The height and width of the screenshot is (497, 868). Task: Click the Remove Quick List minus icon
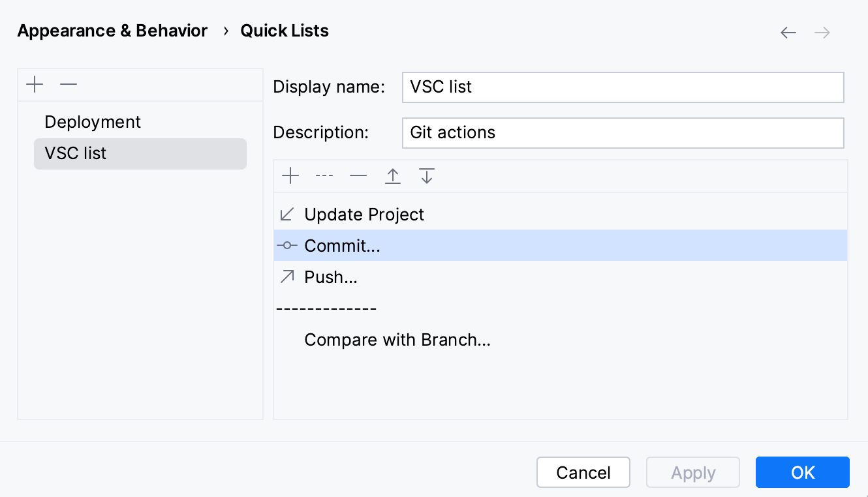tap(68, 84)
